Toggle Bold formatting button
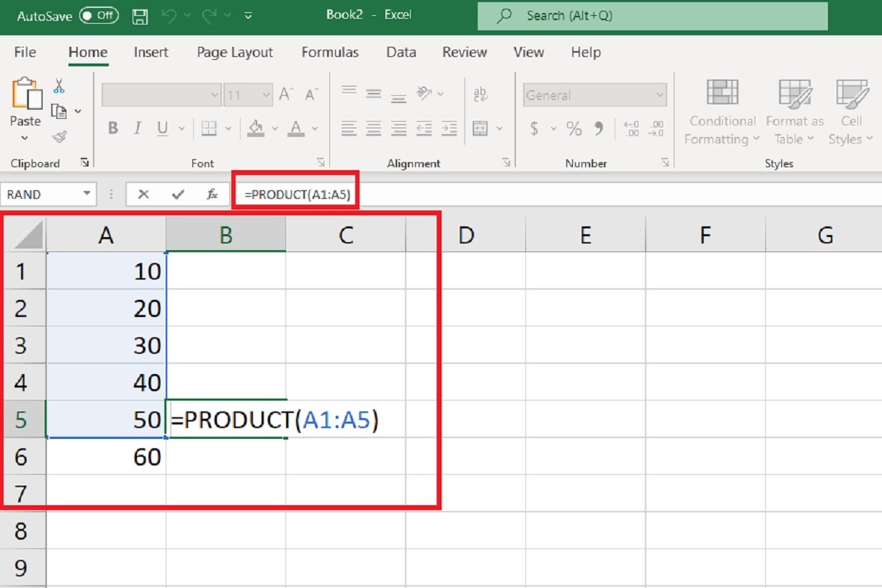Image resolution: width=882 pixels, height=588 pixels. pyautogui.click(x=113, y=128)
